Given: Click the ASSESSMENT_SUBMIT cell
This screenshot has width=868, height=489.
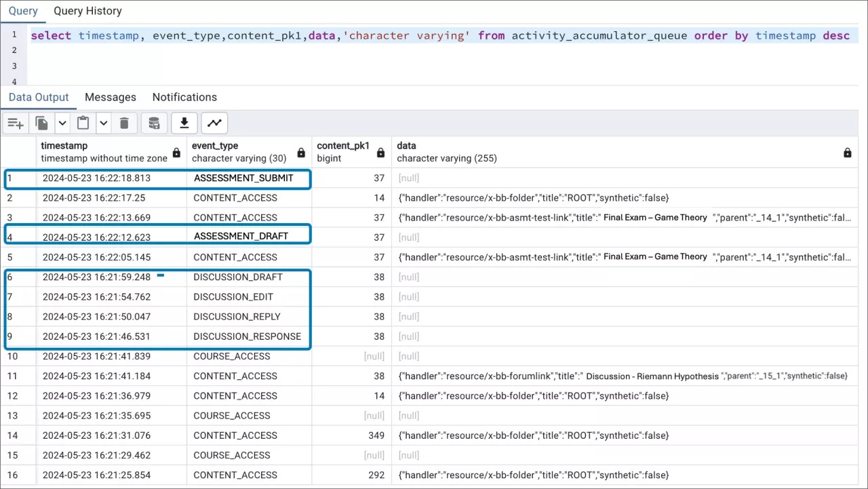Looking at the screenshot, I should pyautogui.click(x=245, y=178).
